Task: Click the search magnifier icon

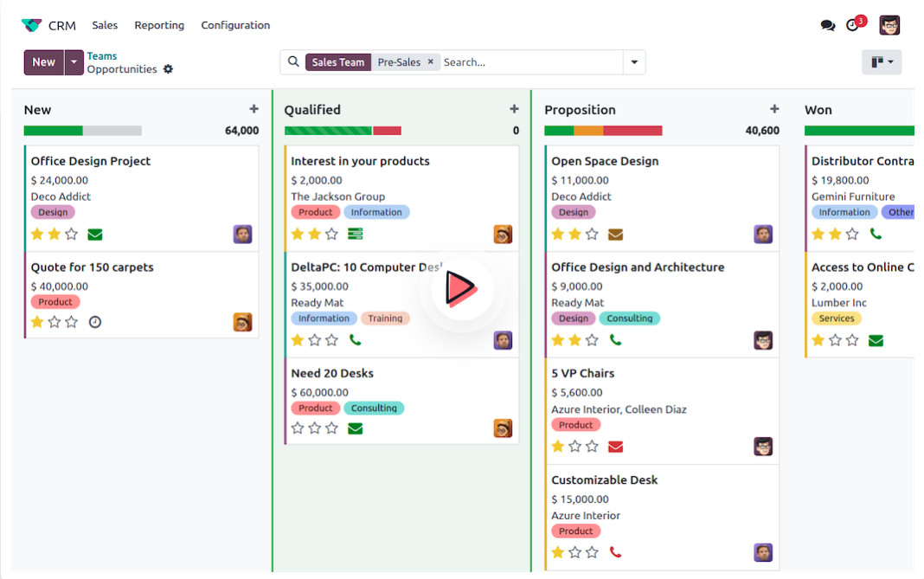Action: click(293, 61)
